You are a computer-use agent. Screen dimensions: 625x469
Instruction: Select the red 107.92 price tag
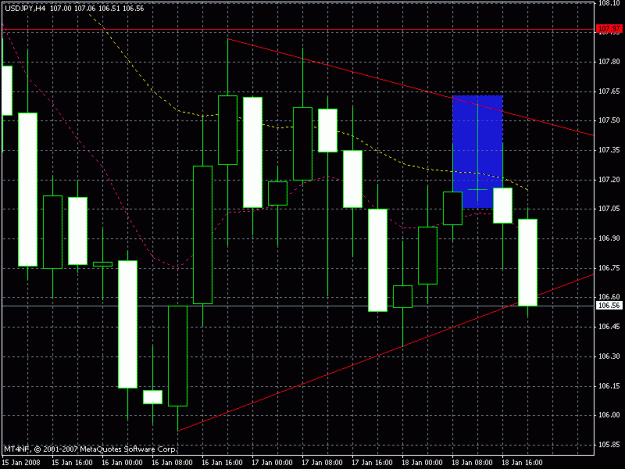tap(609, 29)
